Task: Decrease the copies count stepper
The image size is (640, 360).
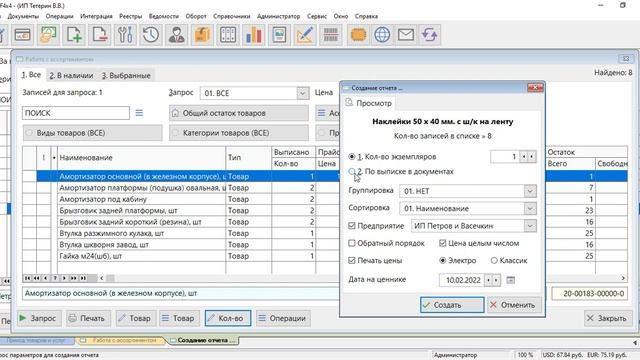Action: pos(524,157)
